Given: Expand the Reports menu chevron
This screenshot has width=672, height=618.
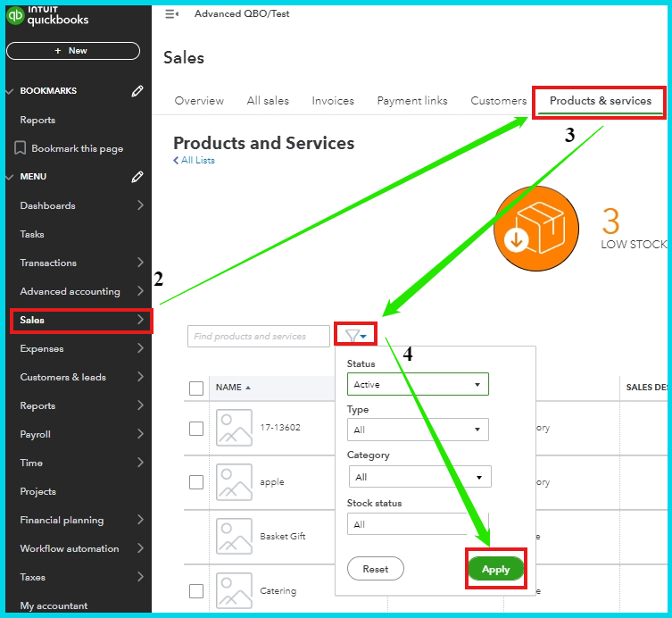Looking at the screenshot, I should (x=140, y=405).
